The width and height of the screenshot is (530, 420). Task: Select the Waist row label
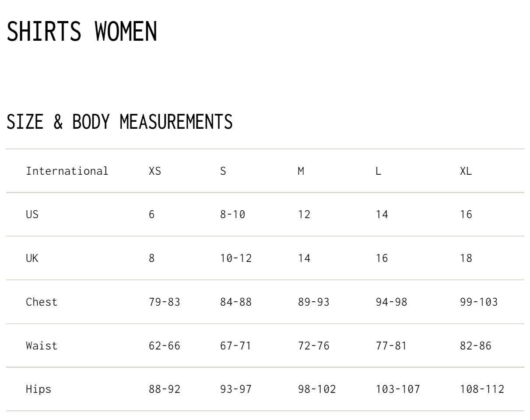(42, 346)
